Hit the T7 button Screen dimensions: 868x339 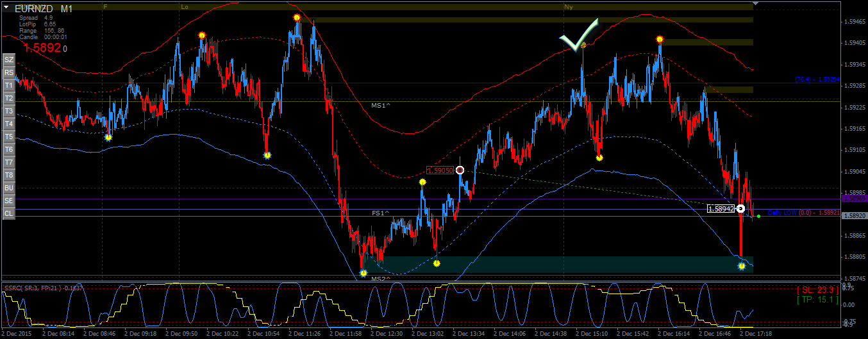tap(9, 162)
